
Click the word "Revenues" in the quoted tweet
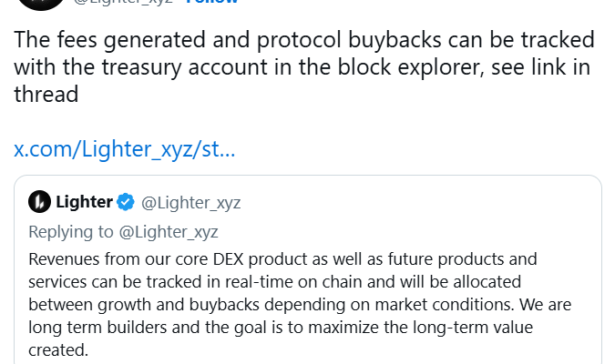(x=66, y=258)
